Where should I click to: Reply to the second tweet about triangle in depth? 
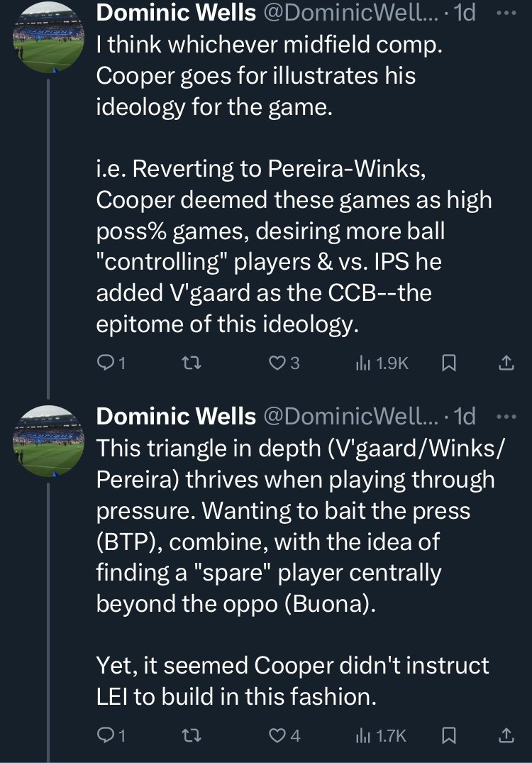click(x=111, y=735)
